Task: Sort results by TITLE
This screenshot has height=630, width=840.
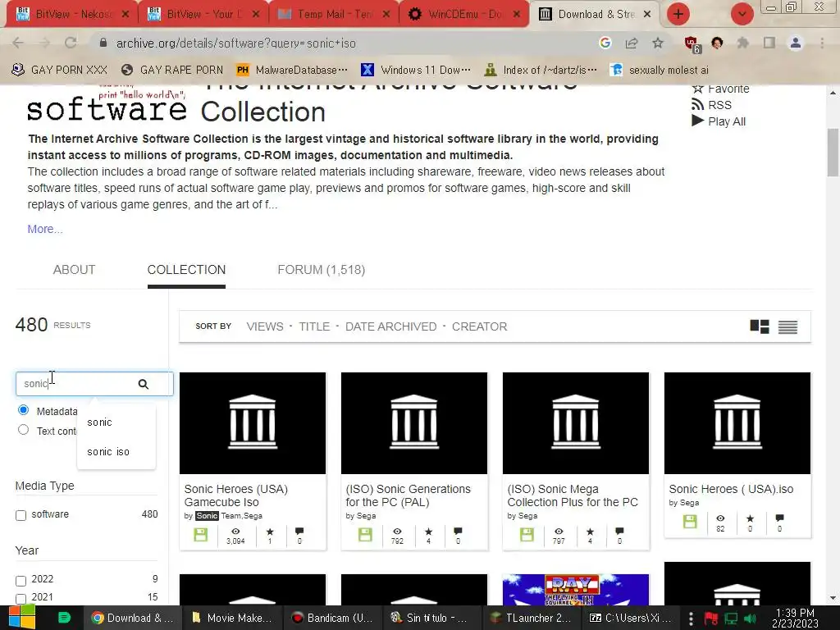Action: tap(314, 326)
